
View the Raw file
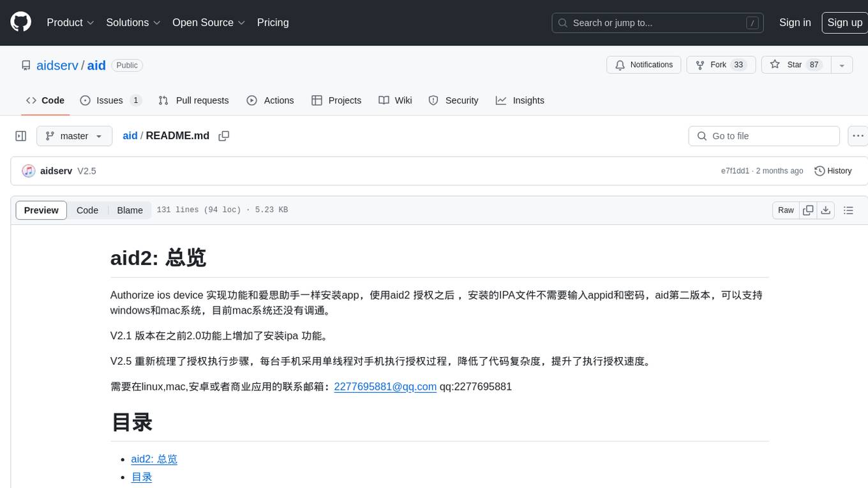(x=786, y=210)
